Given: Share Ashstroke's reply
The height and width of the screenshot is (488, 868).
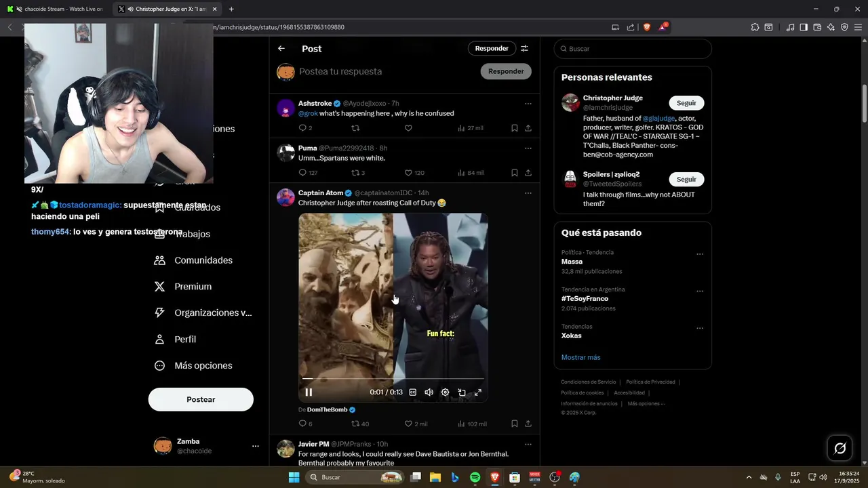Looking at the screenshot, I should tap(528, 128).
